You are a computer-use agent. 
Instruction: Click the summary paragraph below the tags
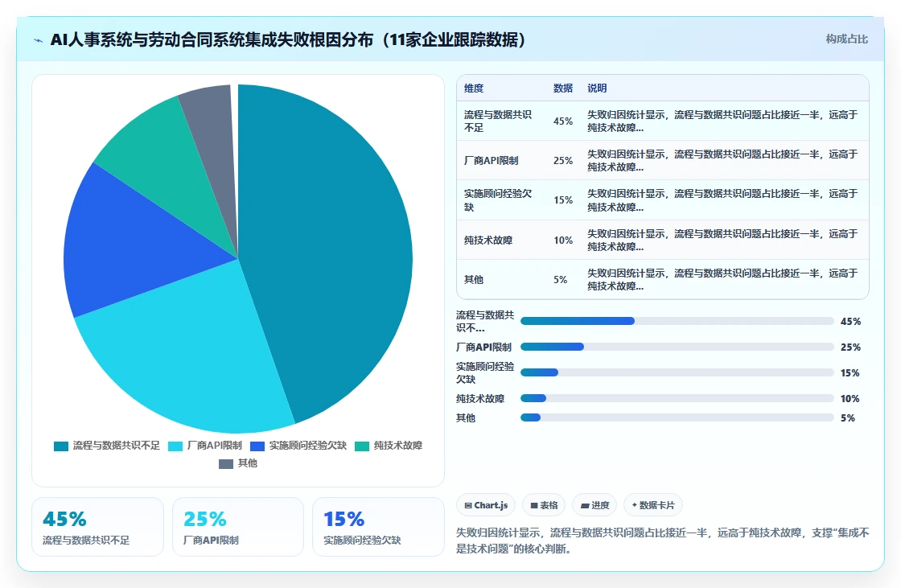tap(663, 541)
